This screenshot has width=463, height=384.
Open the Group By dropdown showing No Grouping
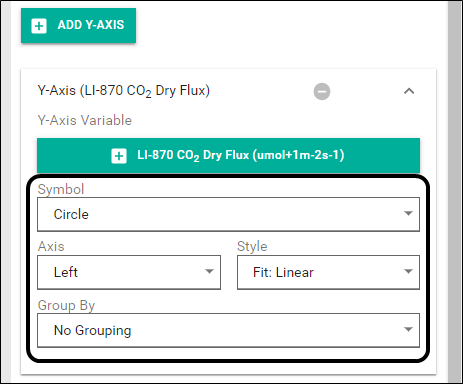tap(228, 330)
